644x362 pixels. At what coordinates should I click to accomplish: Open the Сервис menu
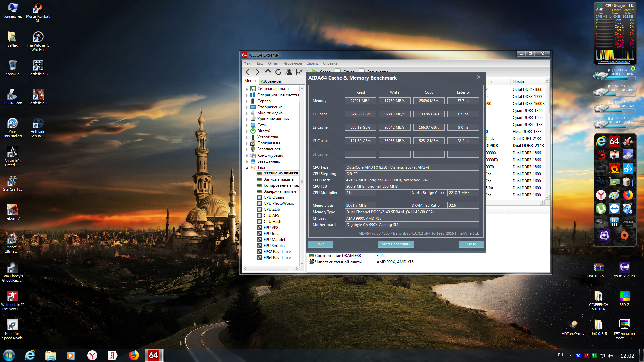pyautogui.click(x=312, y=63)
